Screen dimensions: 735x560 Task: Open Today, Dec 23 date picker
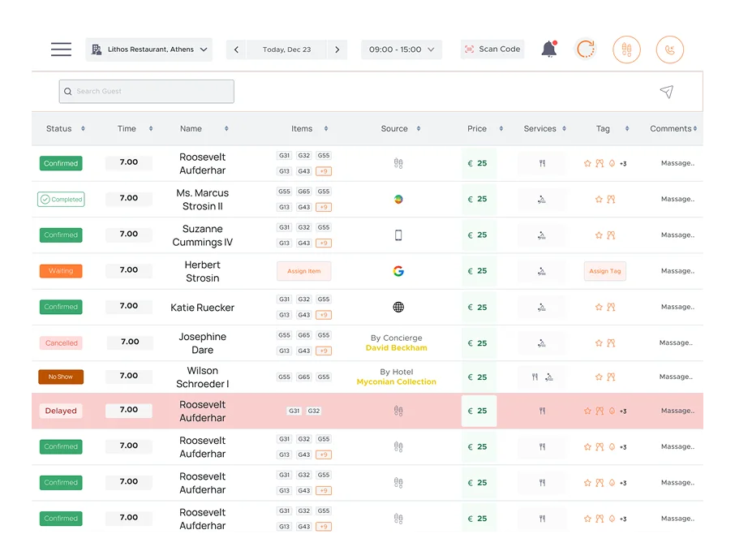point(286,50)
